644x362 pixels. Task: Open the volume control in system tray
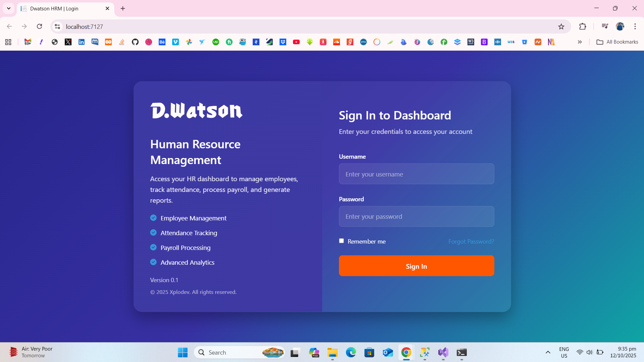click(589, 352)
